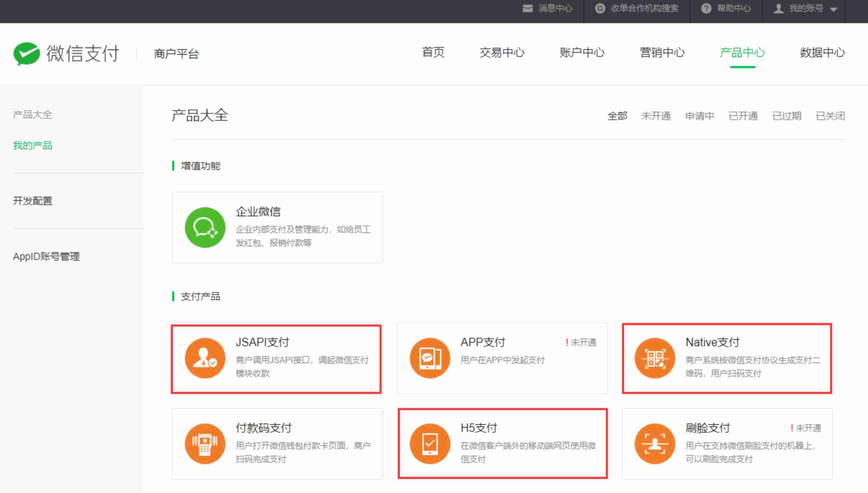This screenshot has height=493, width=868.
Task: Switch to the 账户中心 navigation tab
Action: [582, 53]
